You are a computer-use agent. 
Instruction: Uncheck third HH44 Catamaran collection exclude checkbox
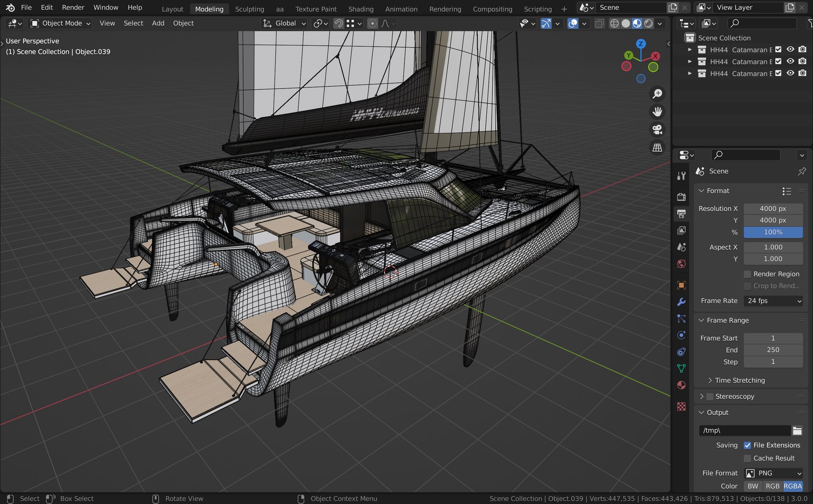(778, 73)
